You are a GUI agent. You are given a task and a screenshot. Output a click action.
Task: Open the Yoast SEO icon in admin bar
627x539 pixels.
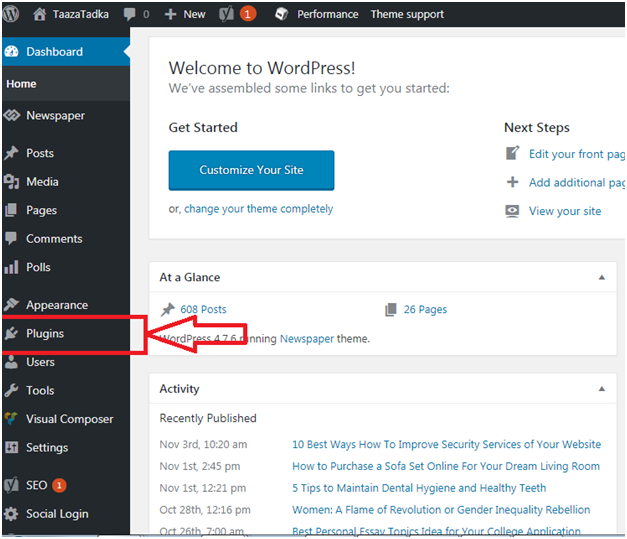[226, 14]
